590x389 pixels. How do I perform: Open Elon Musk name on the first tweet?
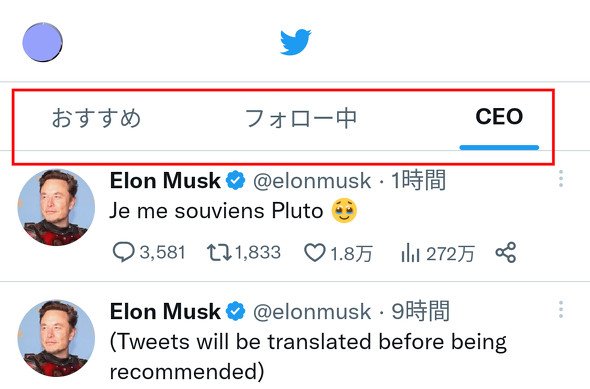click(165, 181)
